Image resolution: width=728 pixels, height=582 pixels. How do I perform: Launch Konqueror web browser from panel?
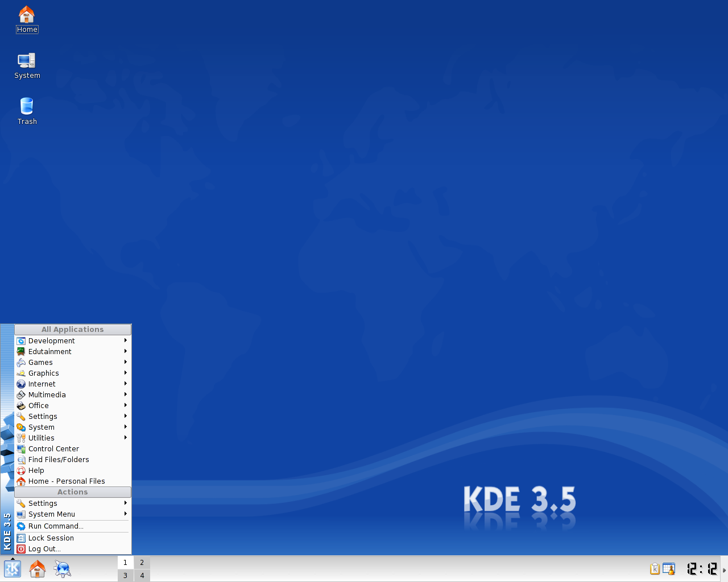[x=63, y=569]
